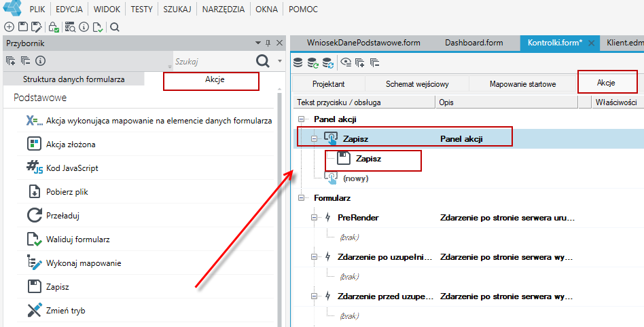The width and height of the screenshot is (644, 327).
Task: Click the server search icon in main toolbar
Action: pos(70,27)
